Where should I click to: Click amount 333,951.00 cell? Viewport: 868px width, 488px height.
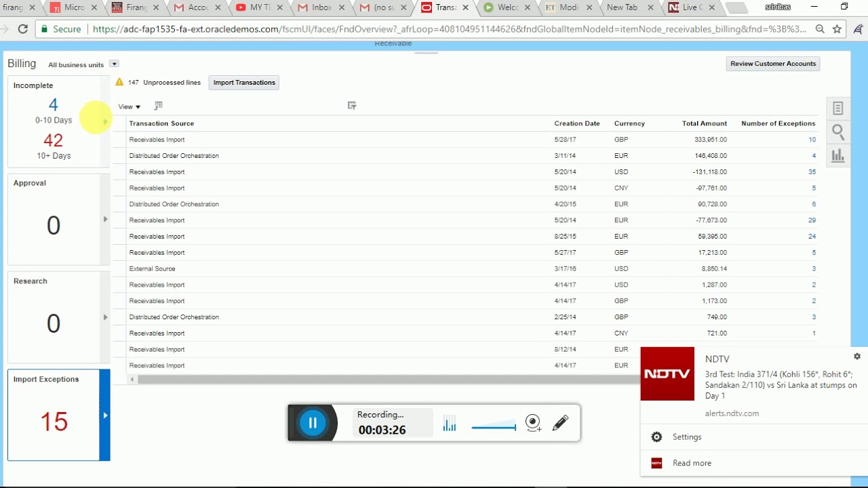pyautogui.click(x=711, y=140)
